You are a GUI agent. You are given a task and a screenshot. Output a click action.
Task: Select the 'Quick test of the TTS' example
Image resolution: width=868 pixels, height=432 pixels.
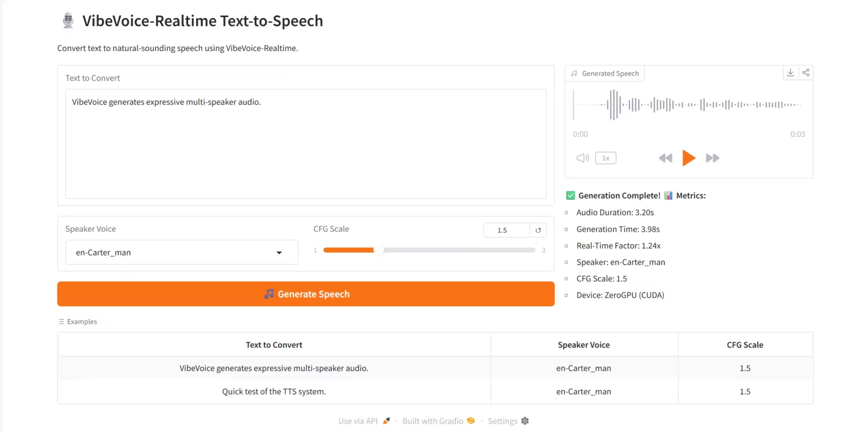point(274,391)
